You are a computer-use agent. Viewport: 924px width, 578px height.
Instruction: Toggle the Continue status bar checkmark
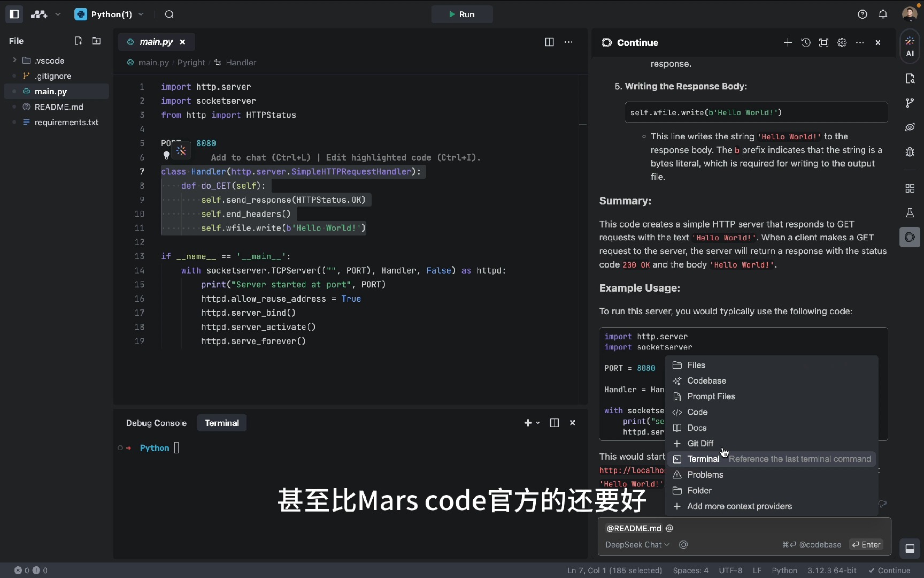click(889, 571)
